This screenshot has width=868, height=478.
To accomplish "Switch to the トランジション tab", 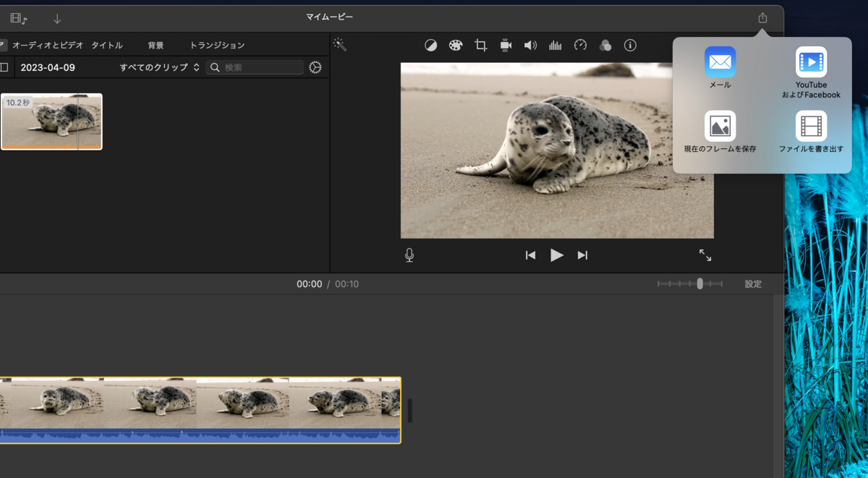I will coord(217,45).
